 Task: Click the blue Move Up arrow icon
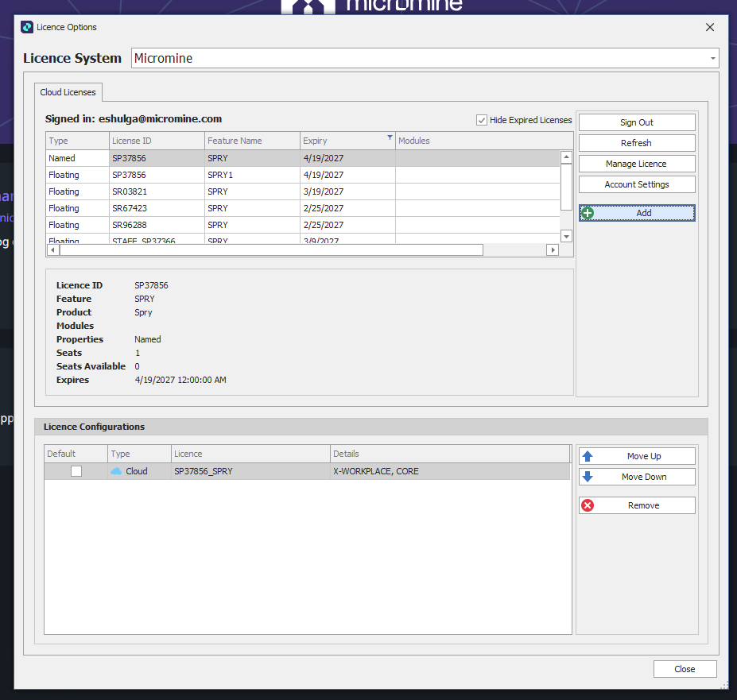(x=587, y=456)
